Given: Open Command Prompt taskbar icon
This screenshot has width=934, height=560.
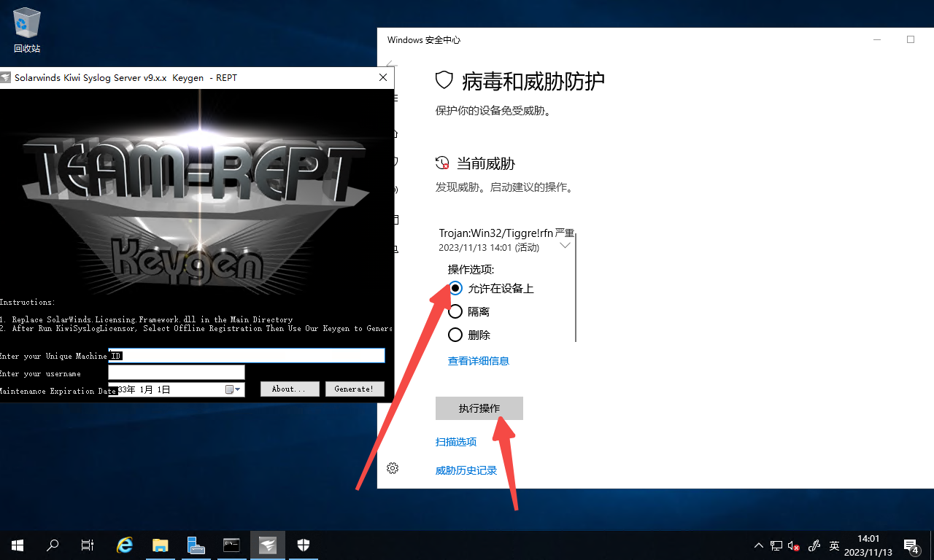Looking at the screenshot, I should pyautogui.click(x=232, y=545).
